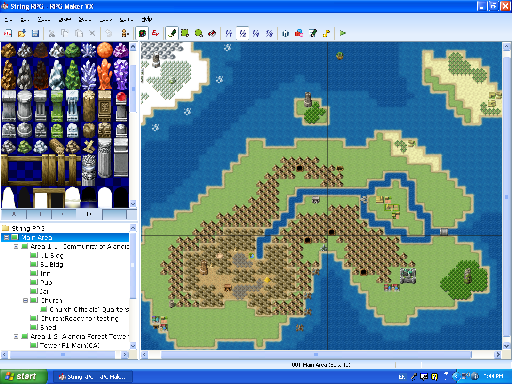Pick the wooden fence tile
This screenshot has height=384, width=512.
point(41,170)
